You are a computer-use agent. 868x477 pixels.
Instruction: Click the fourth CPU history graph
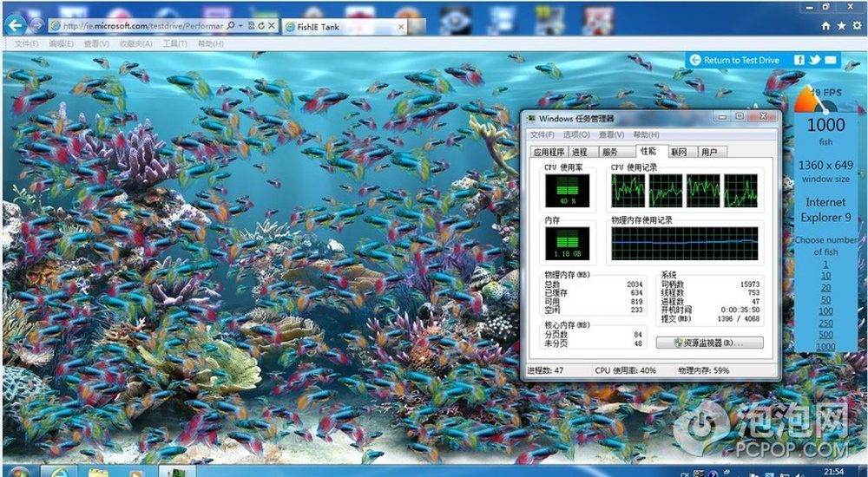tap(740, 191)
